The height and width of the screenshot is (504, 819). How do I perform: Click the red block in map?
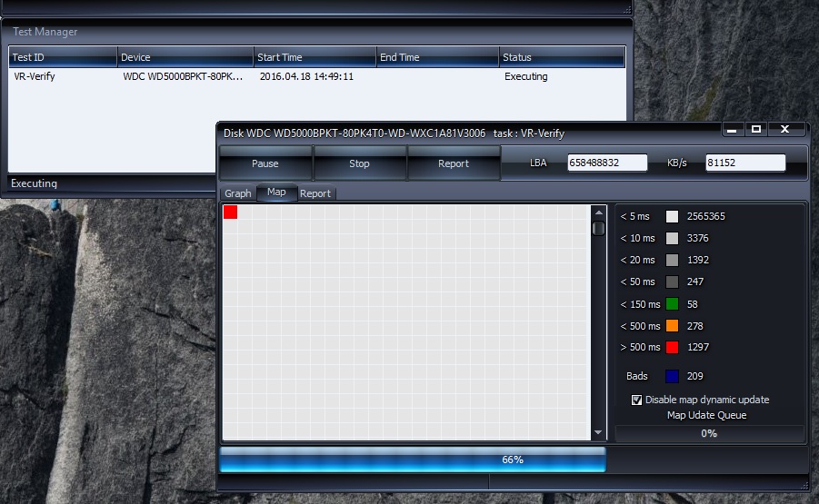[230, 212]
